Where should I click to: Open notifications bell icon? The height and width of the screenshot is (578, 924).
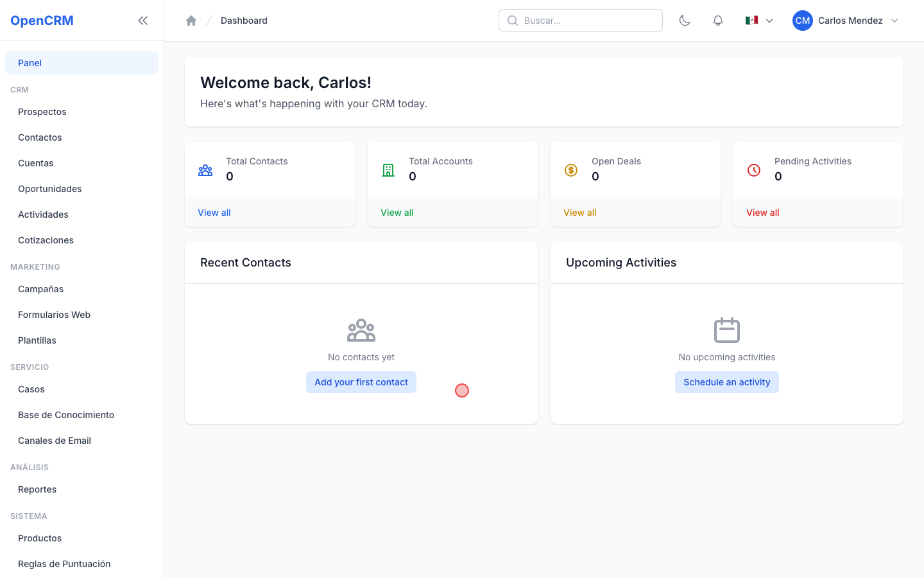coord(718,21)
